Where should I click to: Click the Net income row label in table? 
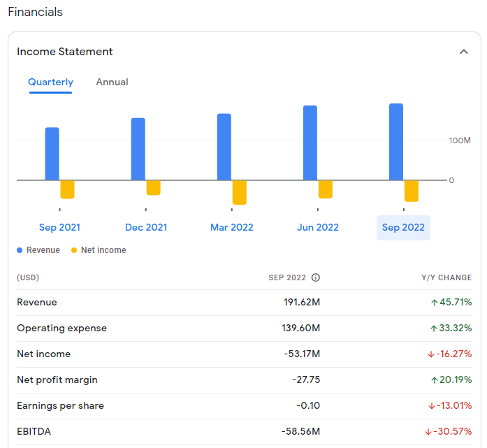pyautogui.click(x=44, y=354)
